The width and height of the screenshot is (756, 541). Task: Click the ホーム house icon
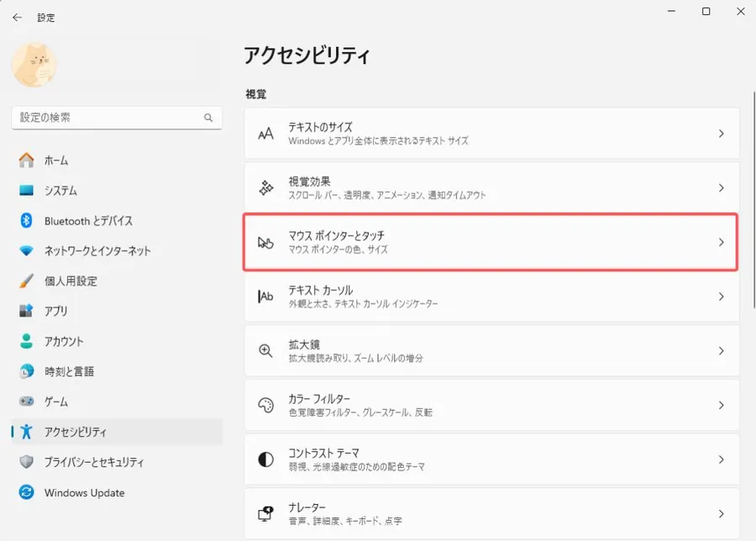27,160
